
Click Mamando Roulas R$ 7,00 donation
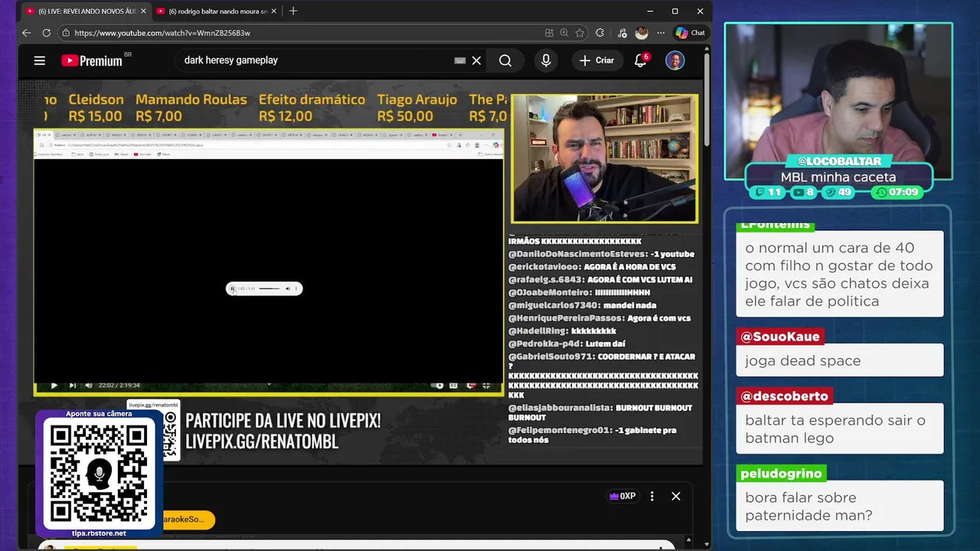coord(191,108)
